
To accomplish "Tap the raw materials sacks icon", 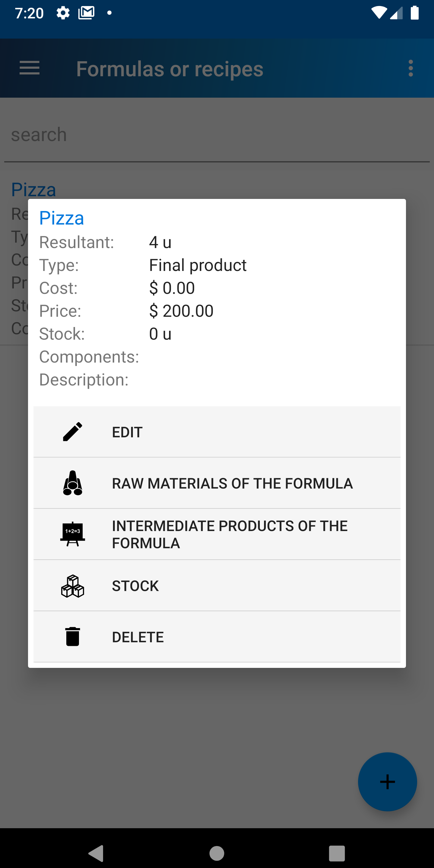I will coord(72,483).
